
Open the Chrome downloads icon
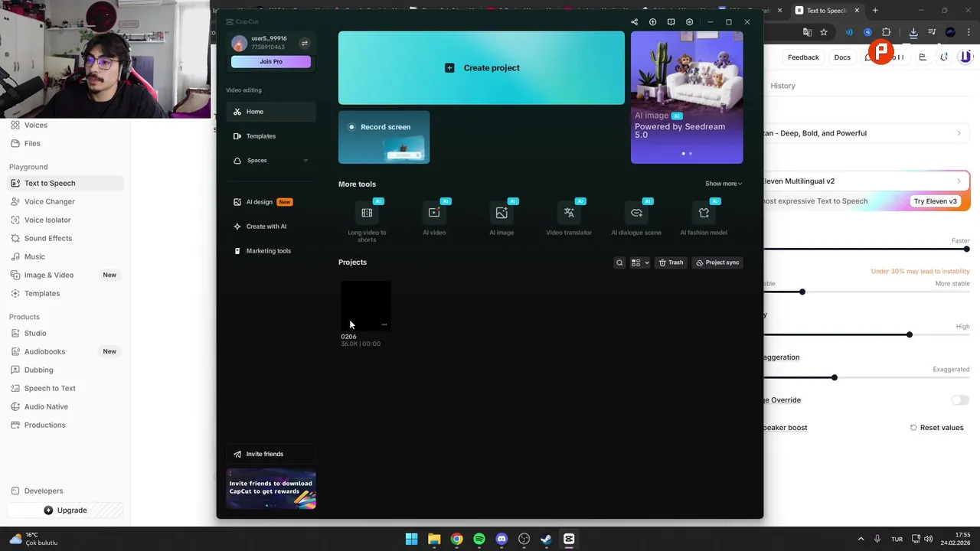913,32
